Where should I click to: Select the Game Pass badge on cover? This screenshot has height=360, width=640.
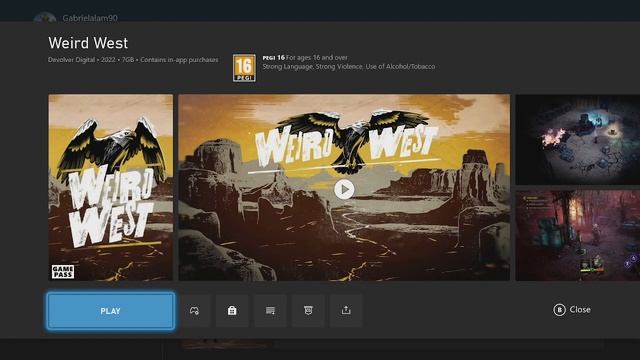coord(63,271)
